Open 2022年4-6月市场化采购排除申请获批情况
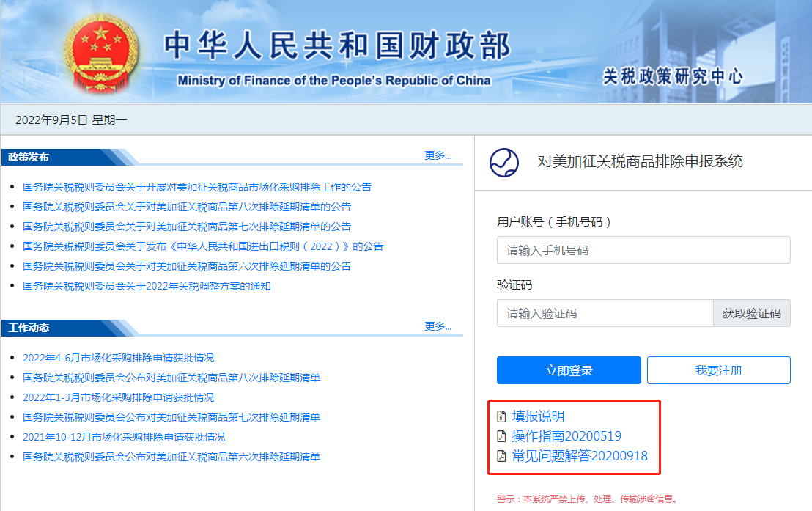This screenshot has height=511, width=812. point(118,358)
